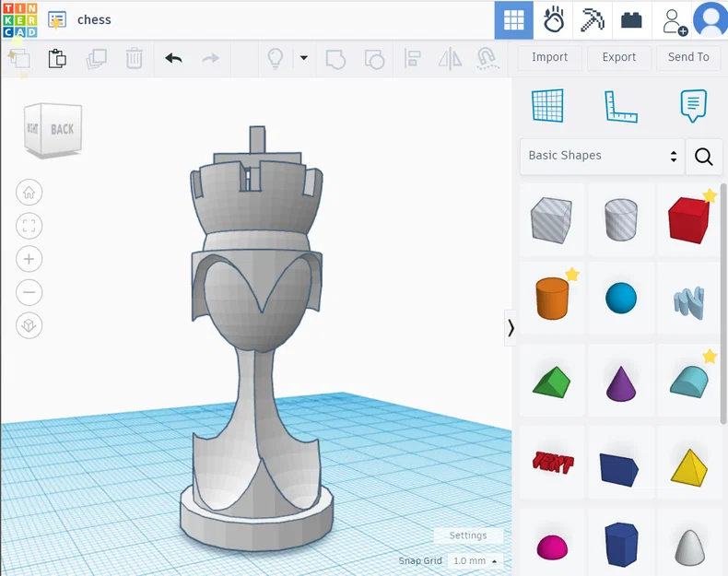728x576 pixels.
Task: Select the dark blue Wedge shape
Action: (x=619, y=469)
